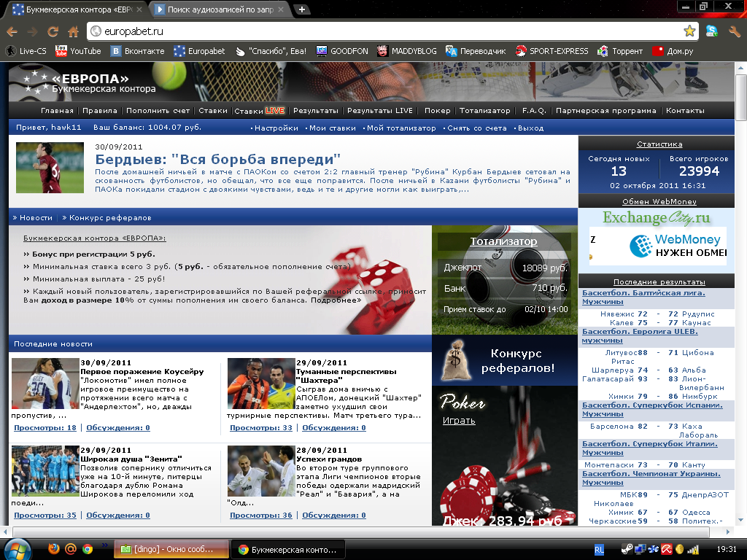The image size is (747, 560).
Task: Click the taskbar clock showing 19:31
Action: 727,549
